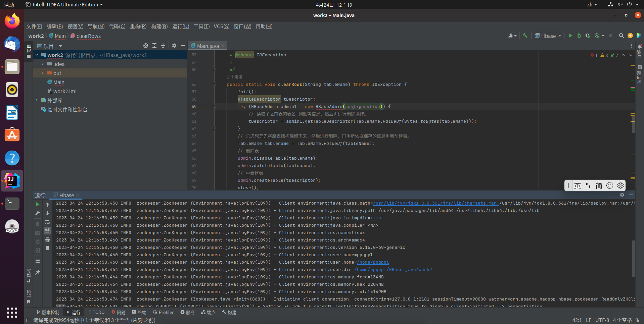Image resolution: width=644 pixels, height=324 pixels.
Task: Click the up-stack-trace arrow in run panel
Action: (47, 204)
